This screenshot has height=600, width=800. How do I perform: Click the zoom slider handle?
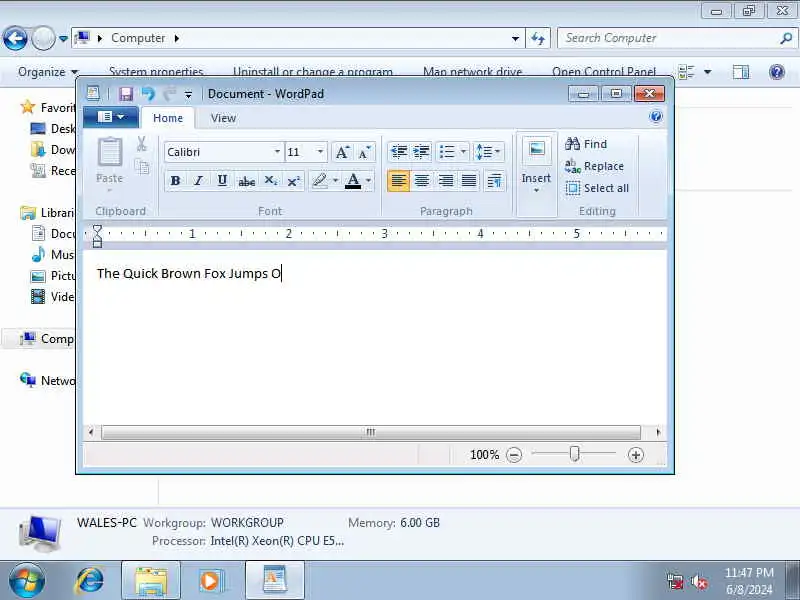tap(574, 454)
